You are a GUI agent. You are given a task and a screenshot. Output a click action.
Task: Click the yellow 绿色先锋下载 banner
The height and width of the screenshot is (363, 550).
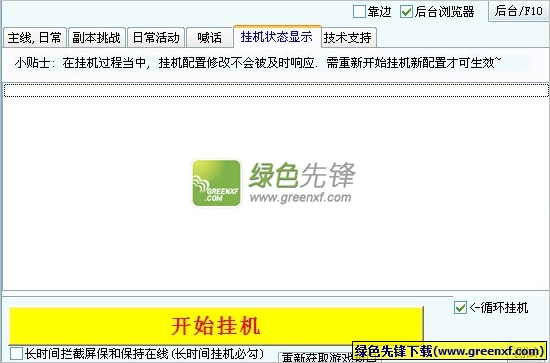click(x=449, y=351)
